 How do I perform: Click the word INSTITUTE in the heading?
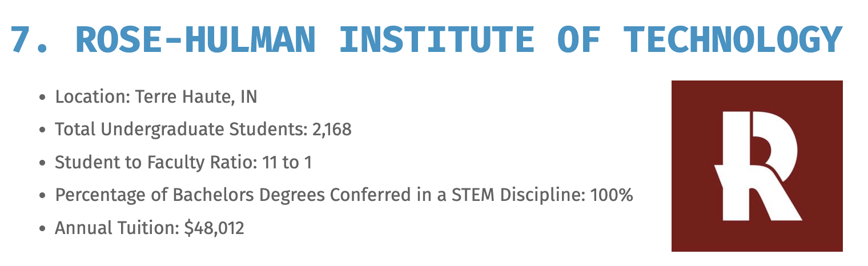click(x=437, y=39)
